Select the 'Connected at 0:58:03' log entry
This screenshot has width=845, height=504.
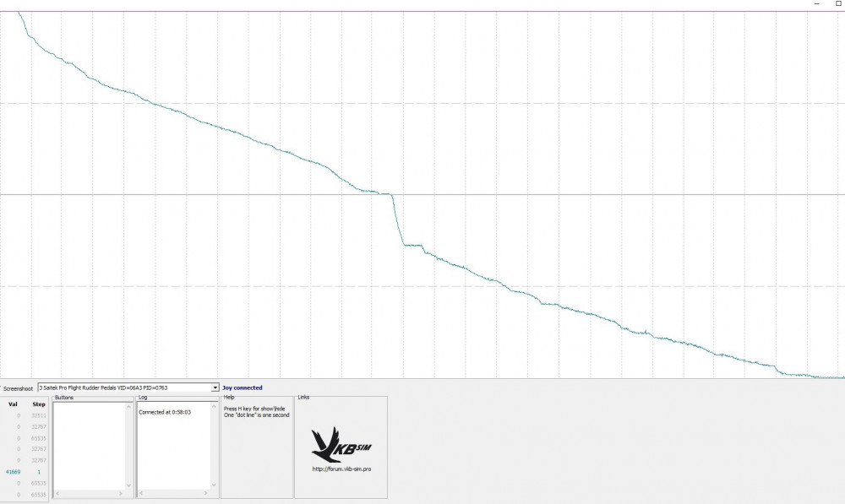[165, 413]
